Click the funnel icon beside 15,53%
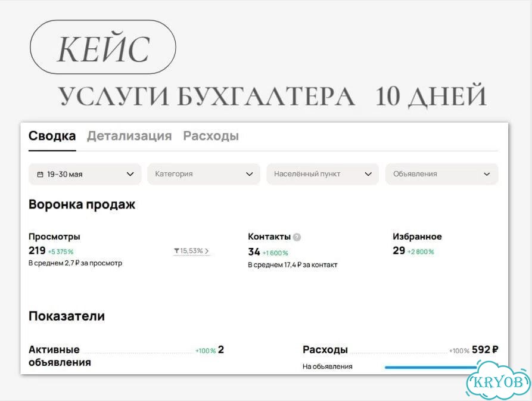This screenshot has height=401, width=532. (x=176, y=251)
